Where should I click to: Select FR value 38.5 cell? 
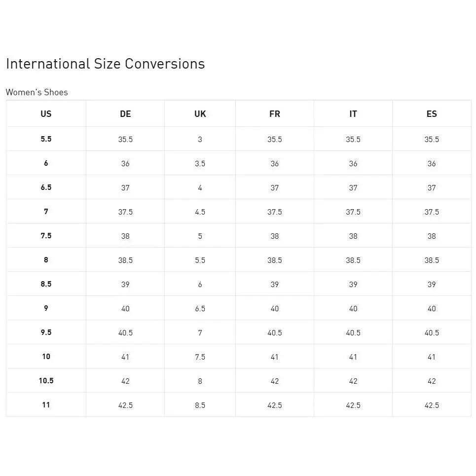coord(275,260)
